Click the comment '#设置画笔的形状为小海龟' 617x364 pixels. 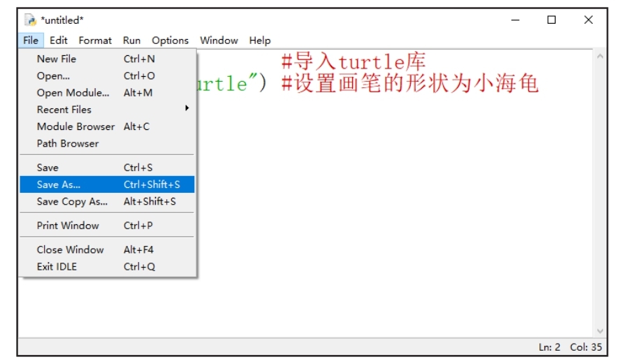410,83
